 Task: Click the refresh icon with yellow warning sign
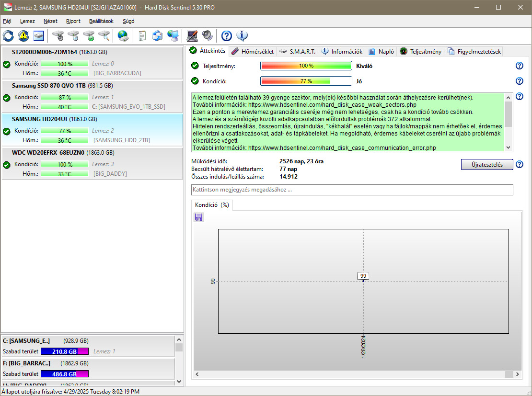23,36
